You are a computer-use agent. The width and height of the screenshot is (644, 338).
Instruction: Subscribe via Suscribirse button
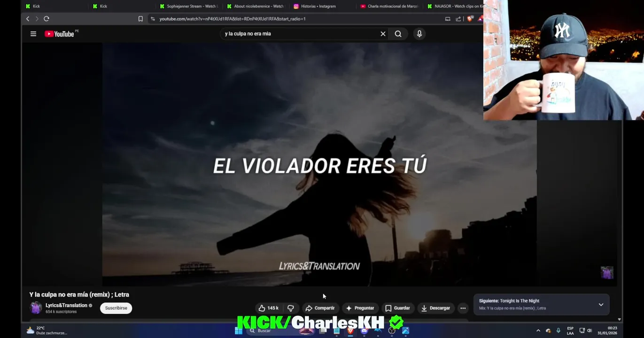tap(116, 308)
